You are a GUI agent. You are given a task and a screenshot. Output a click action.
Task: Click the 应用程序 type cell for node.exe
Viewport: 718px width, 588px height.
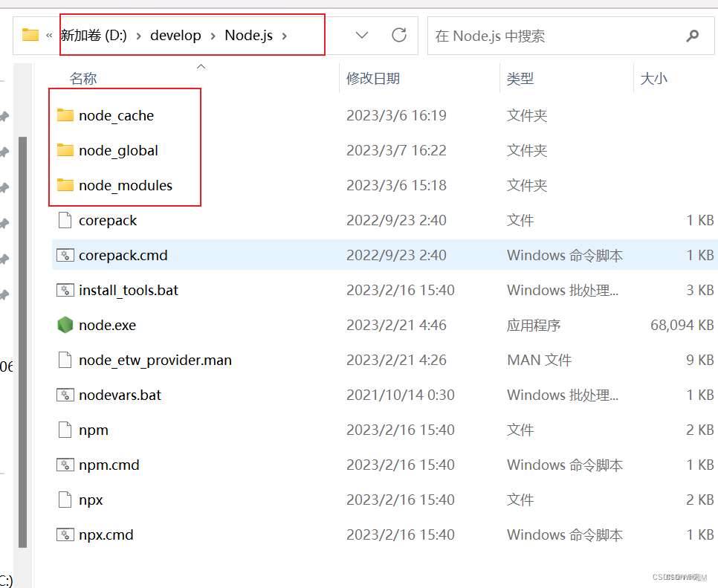tap(534, 325)
